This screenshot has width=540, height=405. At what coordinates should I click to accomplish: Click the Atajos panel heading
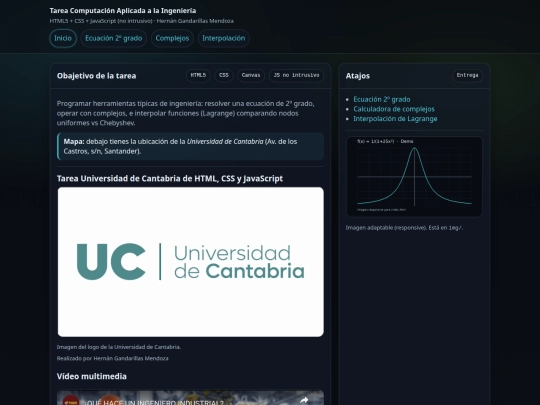point(358,76)
